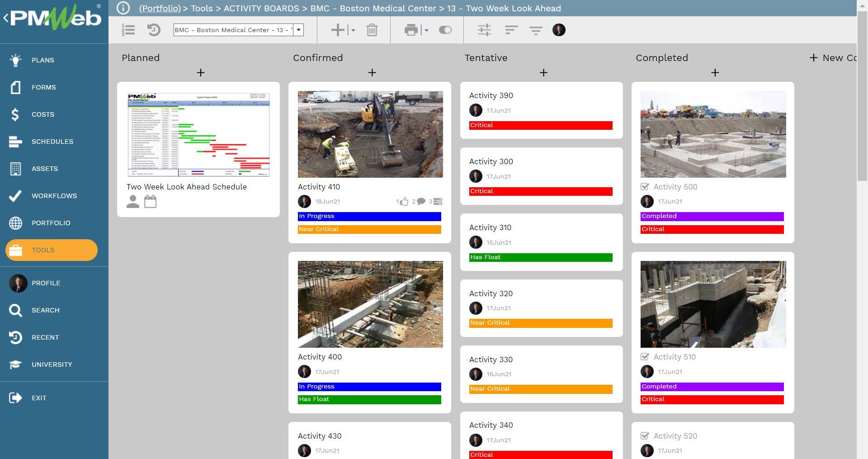The image size is (868, 459).
Task: Click the red Critical label on Activity 390
Action: point(541,125)
